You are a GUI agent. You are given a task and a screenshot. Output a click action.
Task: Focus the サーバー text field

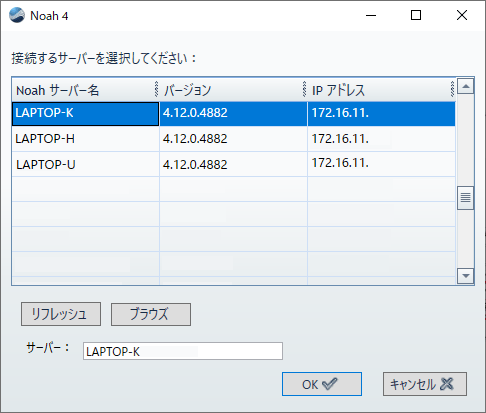(183, 351)
